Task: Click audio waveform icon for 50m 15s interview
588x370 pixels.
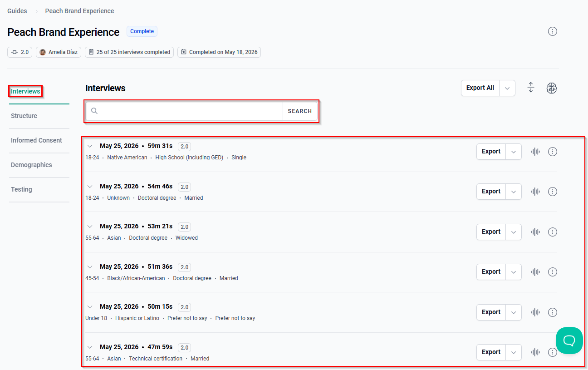Action: (535, 312)
